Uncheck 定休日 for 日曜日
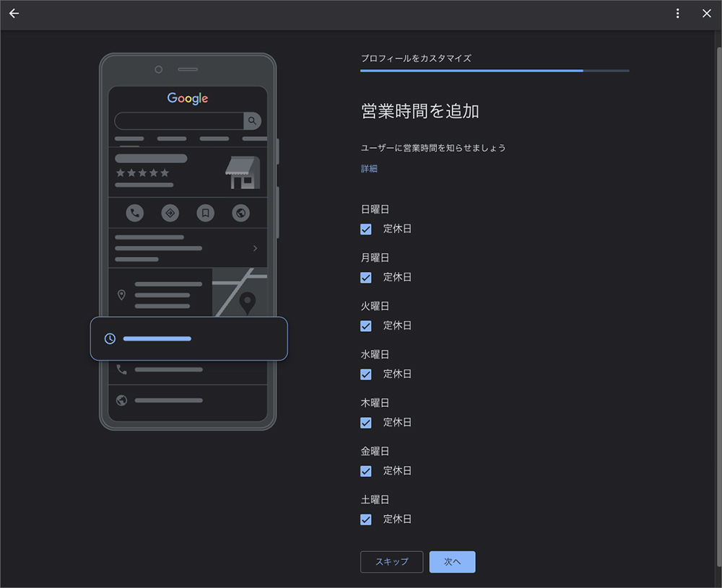Image resolution: width=722 pixels, height=588 pixels. click(365, 229)
